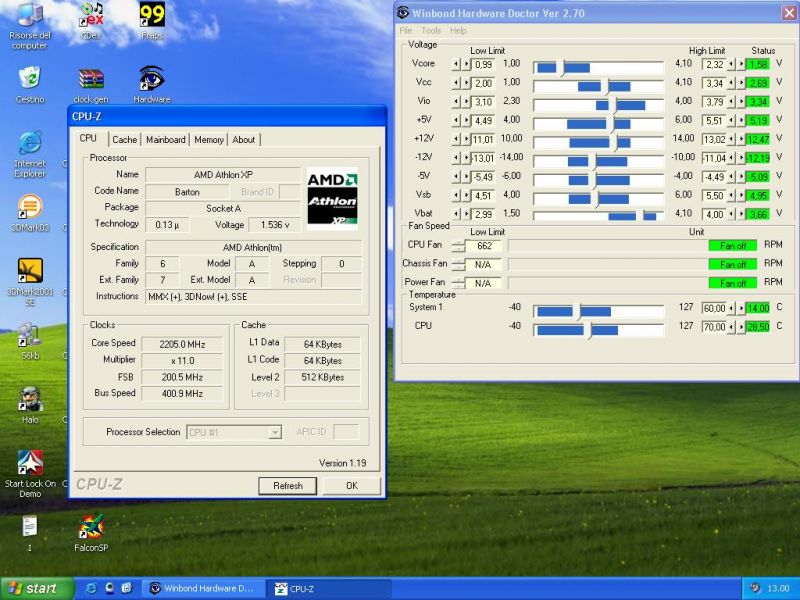Click the CPU temperature slider bar

point(598,330)
